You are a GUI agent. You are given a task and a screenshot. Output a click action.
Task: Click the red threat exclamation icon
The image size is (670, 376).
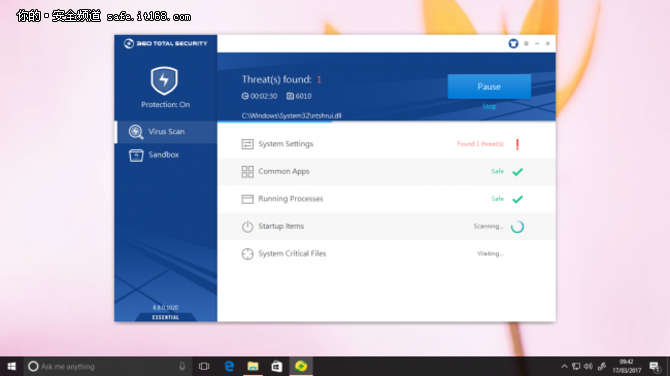(x=517, y=144)
